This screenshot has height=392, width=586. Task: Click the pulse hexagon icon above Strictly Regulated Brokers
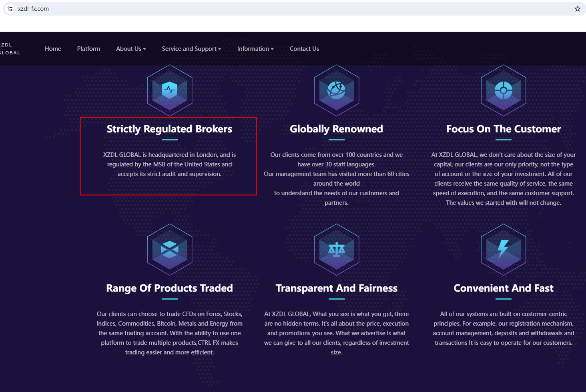pyautogui.click(x=170, y=90)
